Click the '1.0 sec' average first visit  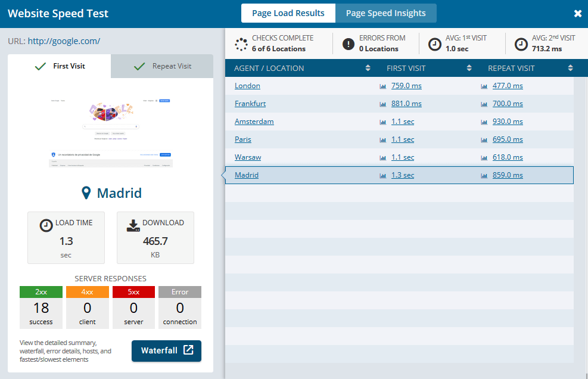pyautogui.click(x=457, y=49)
